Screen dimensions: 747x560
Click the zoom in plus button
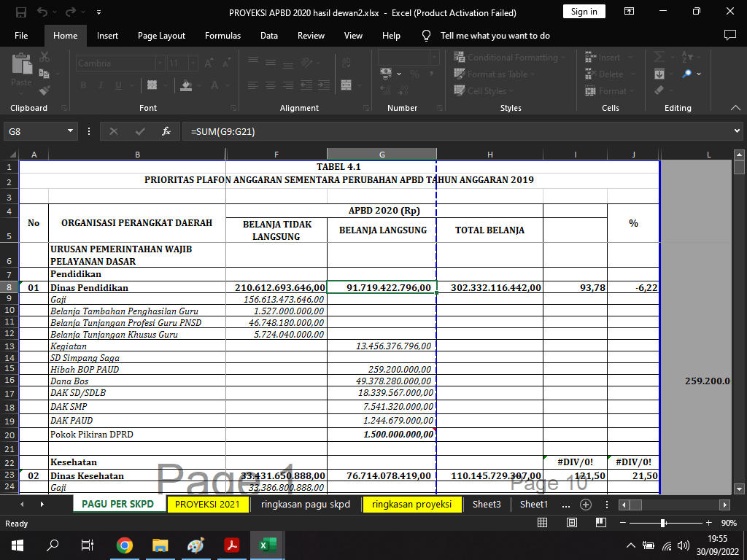(708, 523)
